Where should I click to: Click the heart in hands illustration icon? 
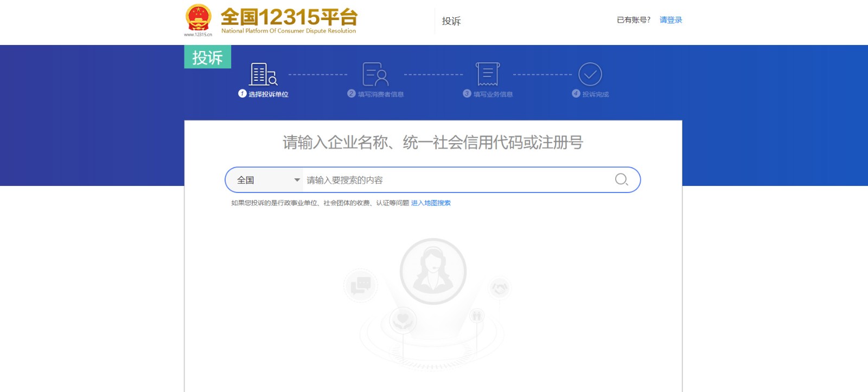403,319
